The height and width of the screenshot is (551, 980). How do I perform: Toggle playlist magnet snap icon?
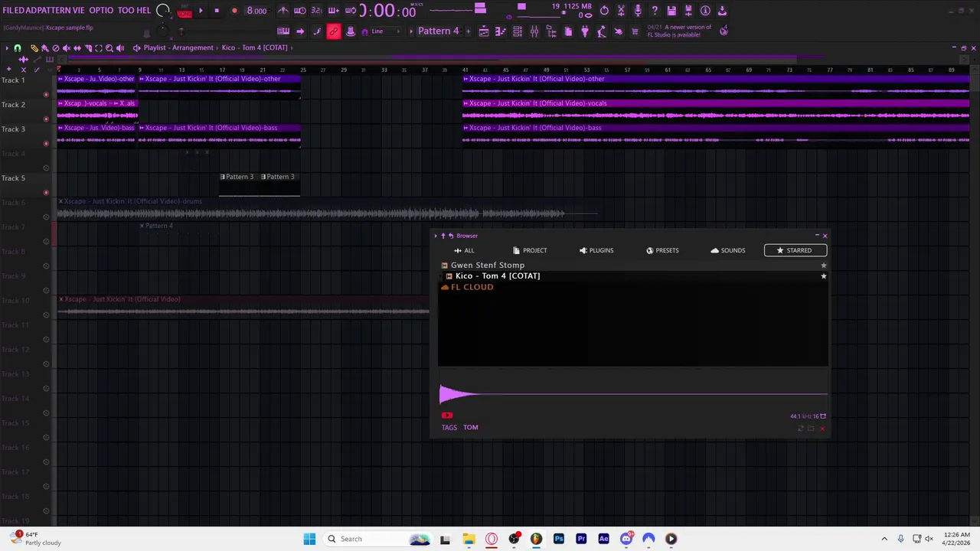18,48
